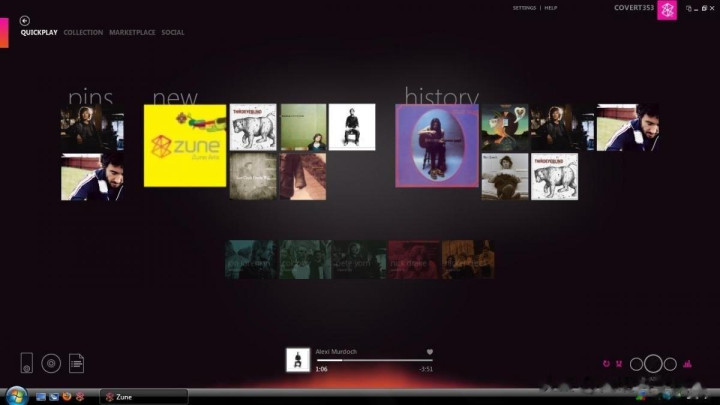Click the leftmost teal artist tile
Viewport: 720px width, 405px height.
(251, 259)
